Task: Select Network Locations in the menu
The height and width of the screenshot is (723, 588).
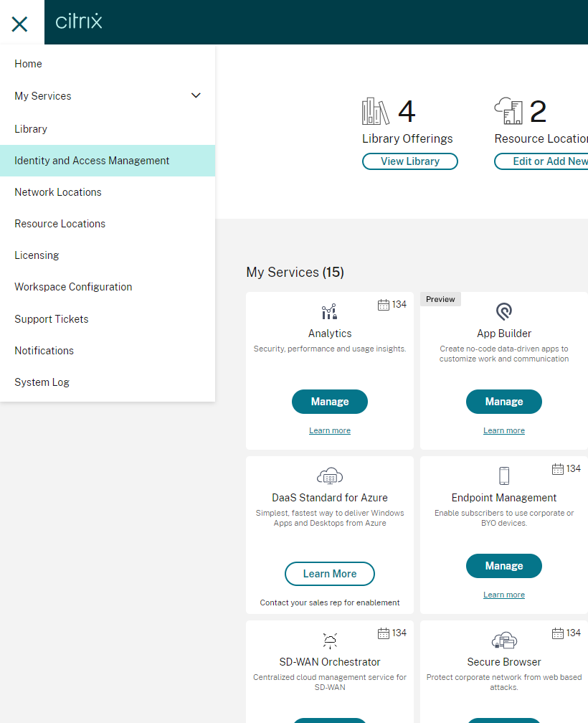Action: (58, 192)
